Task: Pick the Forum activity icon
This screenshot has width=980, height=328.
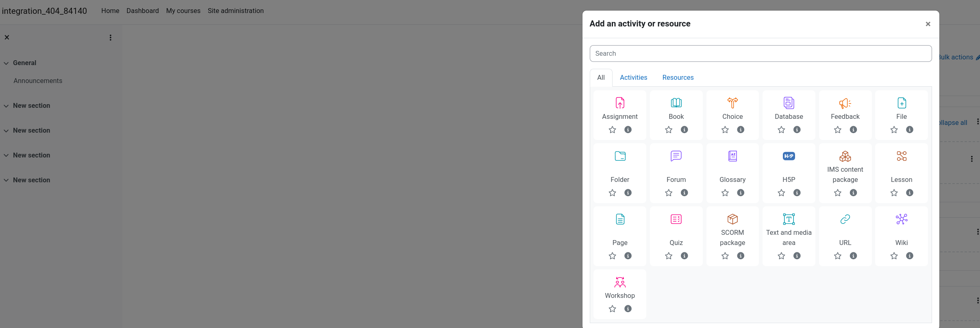Action: [676, 156]
